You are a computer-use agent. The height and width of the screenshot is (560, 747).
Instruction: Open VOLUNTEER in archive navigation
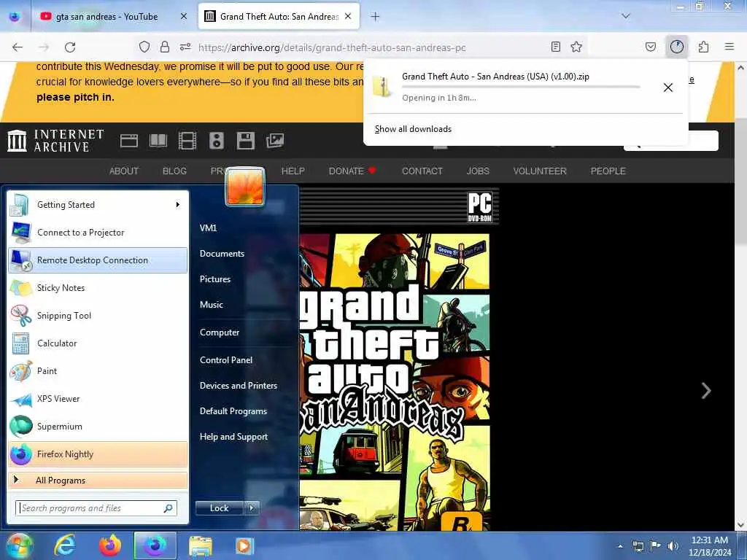[x=540, y=171]
